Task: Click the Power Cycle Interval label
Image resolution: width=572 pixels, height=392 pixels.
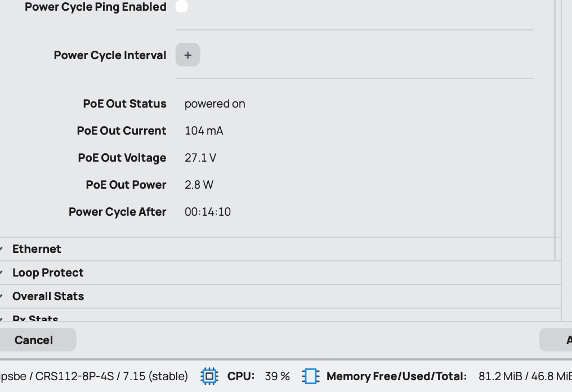Action: [110, 55]
